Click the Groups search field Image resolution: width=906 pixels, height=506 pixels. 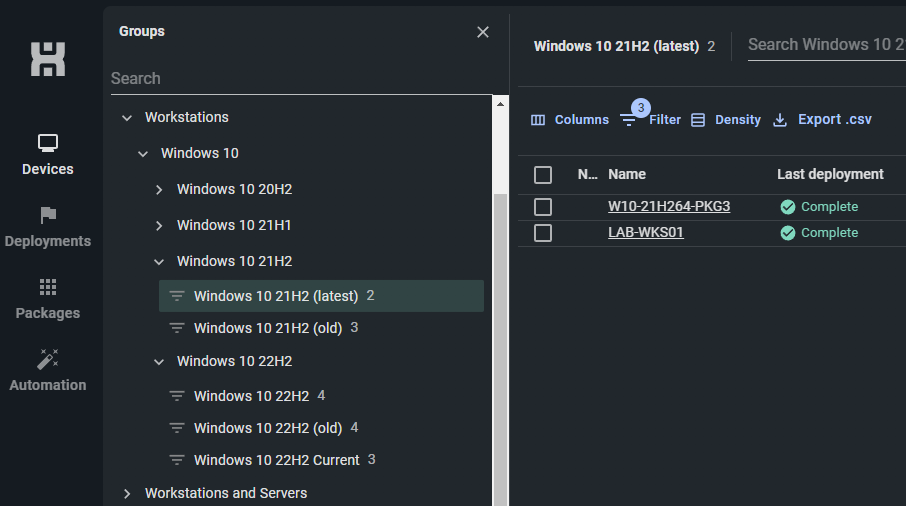302,79
